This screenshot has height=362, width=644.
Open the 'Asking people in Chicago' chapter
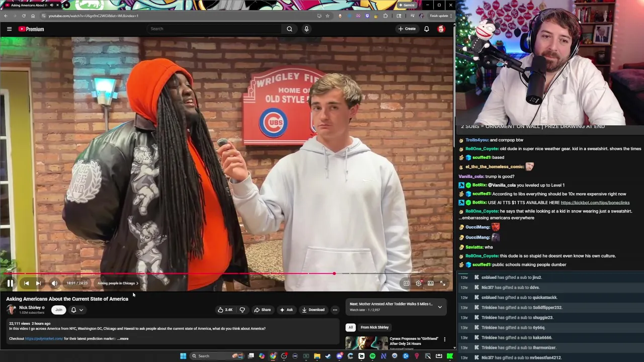tap(118, 283)
